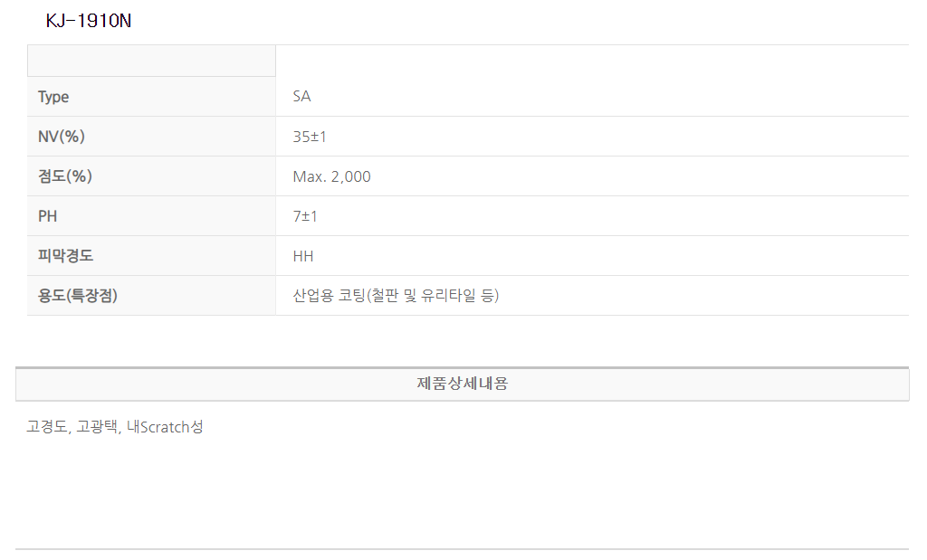Select the 7±1 PH value
This screenshot has width=927, height=560.
point(305,216)
